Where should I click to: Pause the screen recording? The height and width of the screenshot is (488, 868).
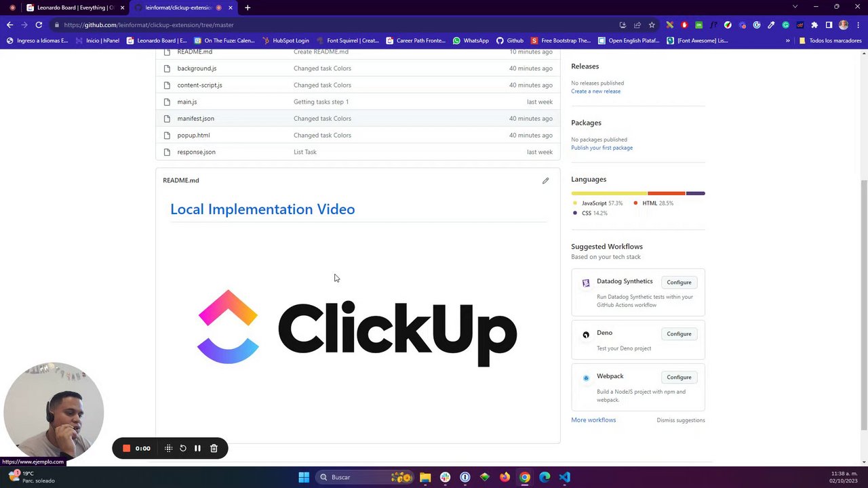pos(197,448)
